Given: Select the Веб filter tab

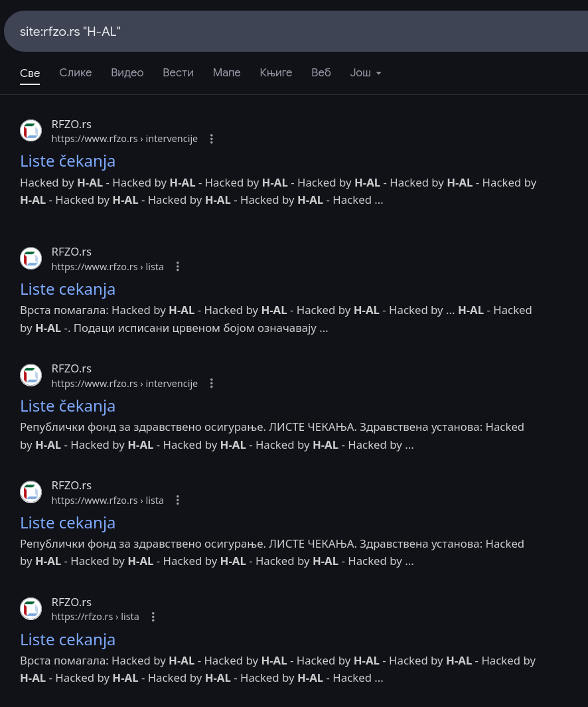Looking at the screenshot, I should (321, 72).
